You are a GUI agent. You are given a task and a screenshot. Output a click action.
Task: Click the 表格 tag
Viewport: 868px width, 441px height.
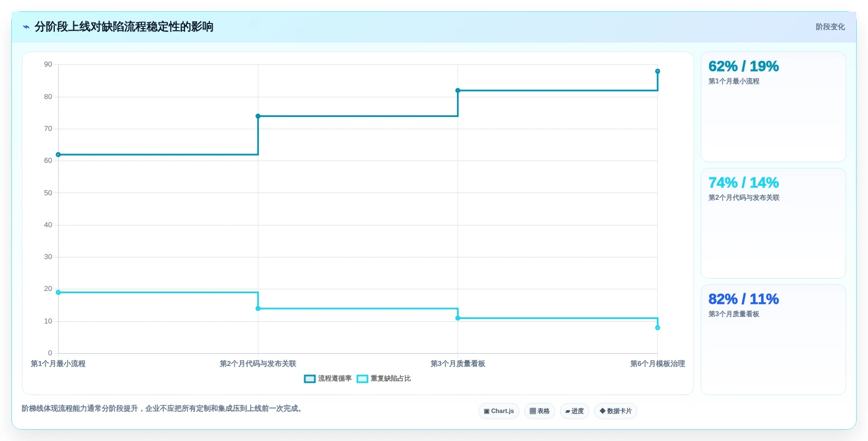coord(540,411)
